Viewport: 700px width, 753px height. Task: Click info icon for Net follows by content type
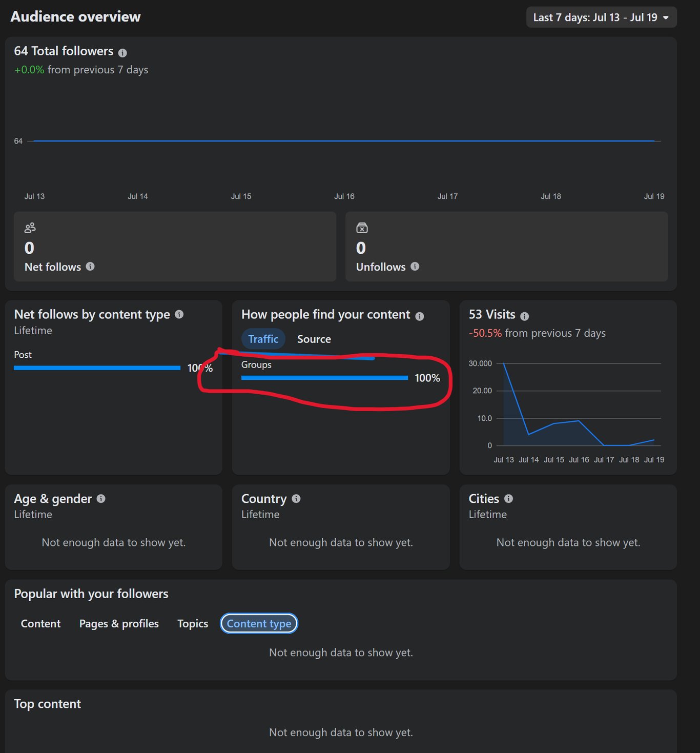(179, 314)
